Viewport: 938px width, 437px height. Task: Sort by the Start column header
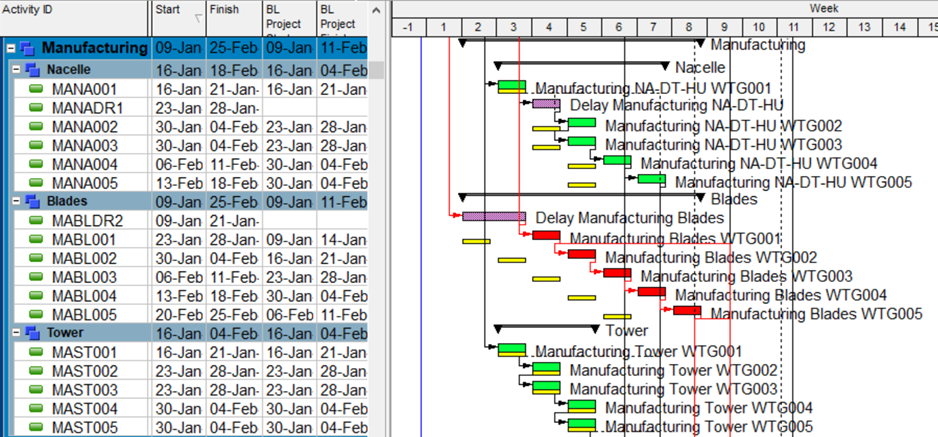[x=179, y=18]
